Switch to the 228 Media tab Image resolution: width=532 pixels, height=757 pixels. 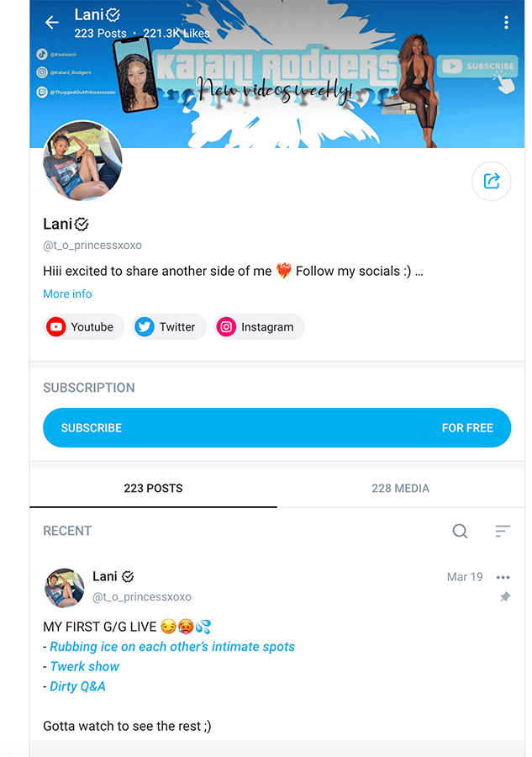400,488
